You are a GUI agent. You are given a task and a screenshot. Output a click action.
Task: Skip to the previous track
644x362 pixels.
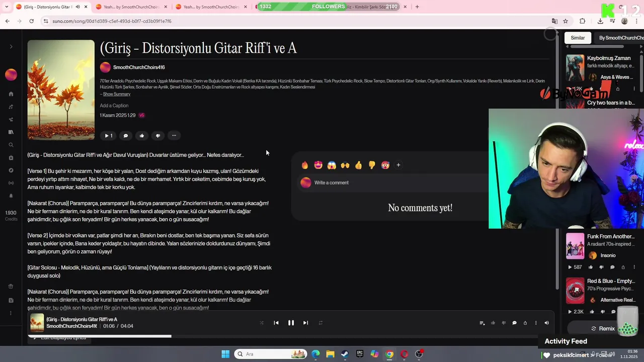click(x=276, y=323)
